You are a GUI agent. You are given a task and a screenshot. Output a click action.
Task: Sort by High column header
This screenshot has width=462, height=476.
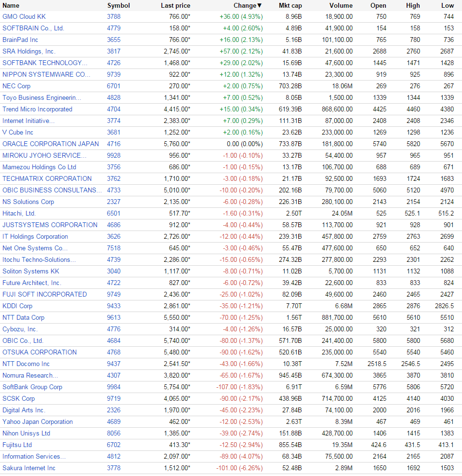point(413,5)
